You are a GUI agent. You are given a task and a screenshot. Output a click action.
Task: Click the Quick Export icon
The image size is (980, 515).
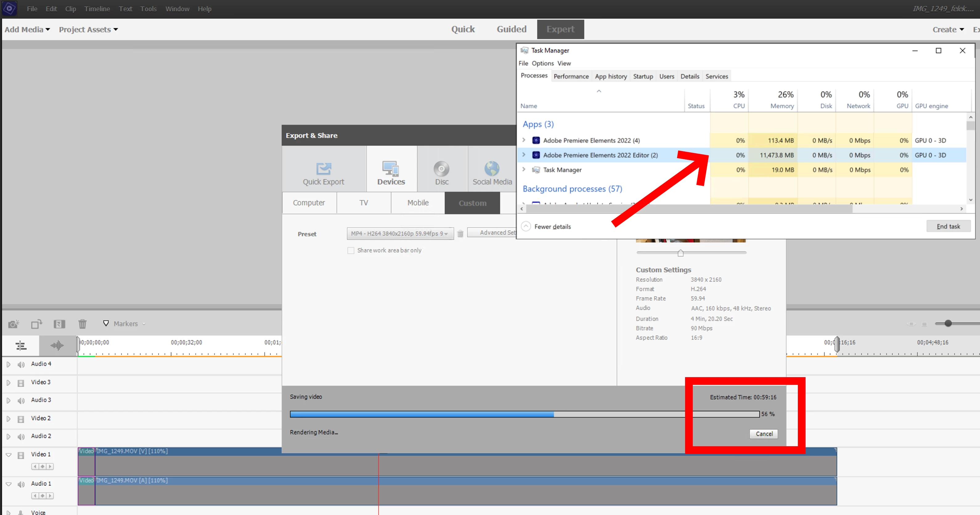323,169
